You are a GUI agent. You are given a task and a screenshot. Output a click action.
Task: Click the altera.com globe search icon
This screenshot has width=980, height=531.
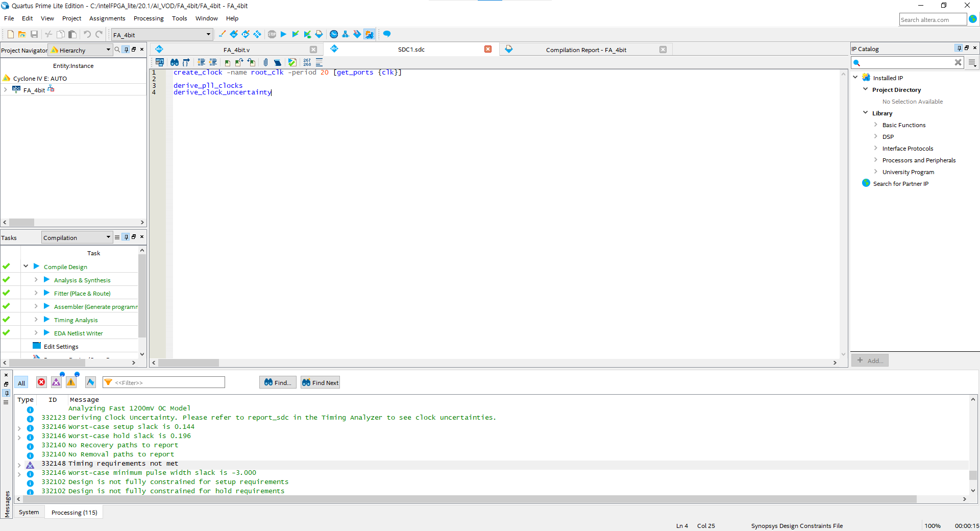pyautogui.click(x=973, y=19)
